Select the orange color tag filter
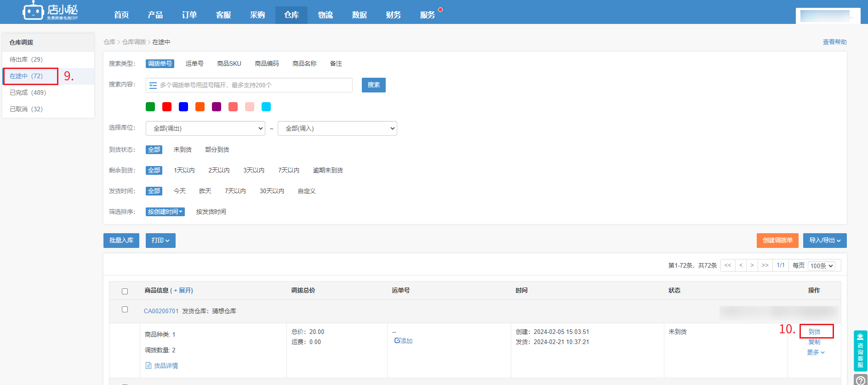This screenshot has height=385, width=868. [200, 107]
